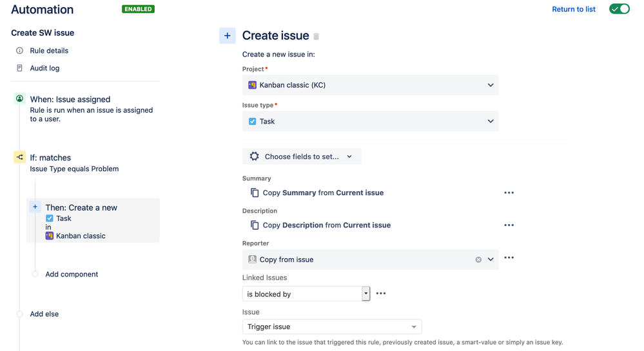Open more options for Description field
Viewport: 644px width, 351px height.
click(509, 225)
